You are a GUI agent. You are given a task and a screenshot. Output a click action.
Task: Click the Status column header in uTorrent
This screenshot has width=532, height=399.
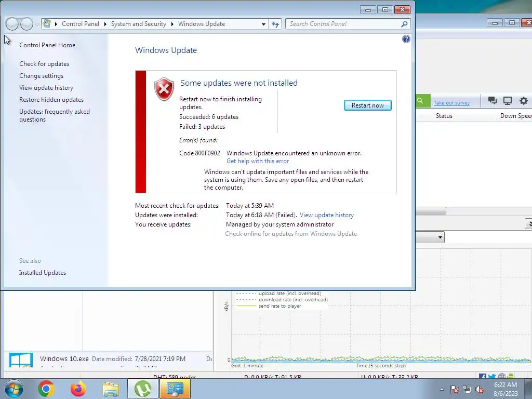(444, 116)
